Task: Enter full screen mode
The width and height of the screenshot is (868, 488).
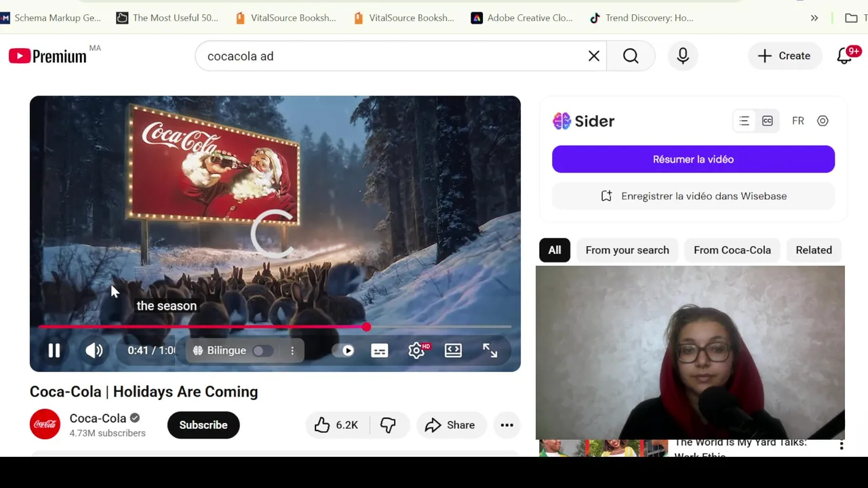Action: point(490,350)
